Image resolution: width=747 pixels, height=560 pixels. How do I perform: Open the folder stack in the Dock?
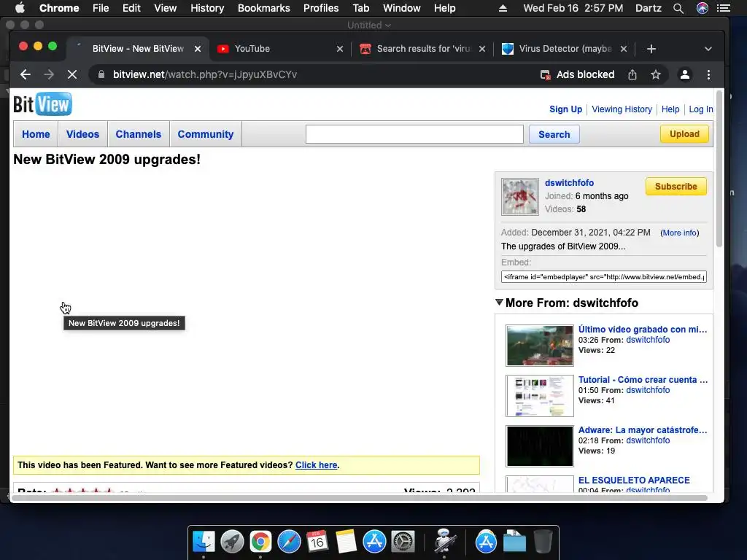click(x=514, y=542)
